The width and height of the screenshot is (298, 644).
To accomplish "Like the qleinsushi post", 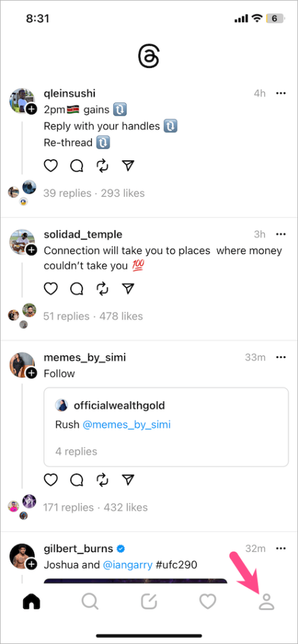I will pos(50,165).
